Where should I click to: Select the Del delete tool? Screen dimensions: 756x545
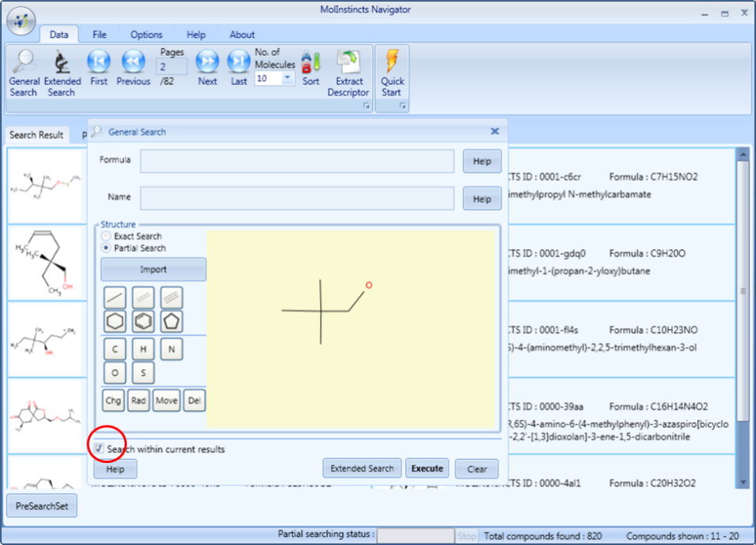194,401
